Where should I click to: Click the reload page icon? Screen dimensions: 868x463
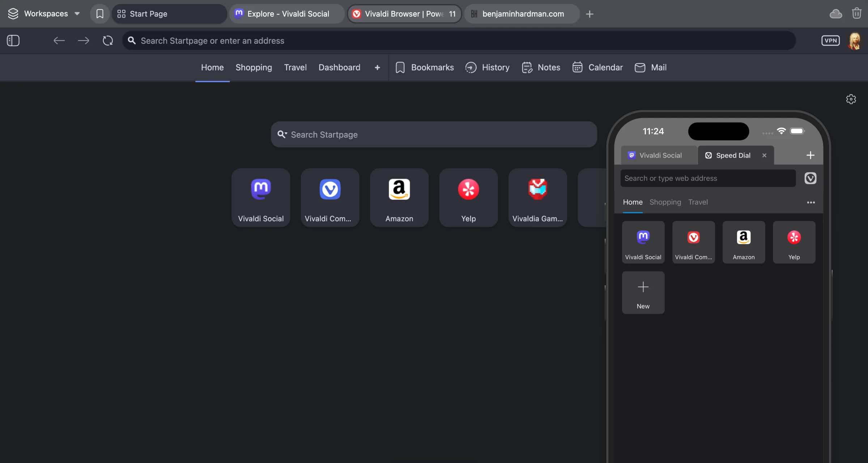point(107,41)
